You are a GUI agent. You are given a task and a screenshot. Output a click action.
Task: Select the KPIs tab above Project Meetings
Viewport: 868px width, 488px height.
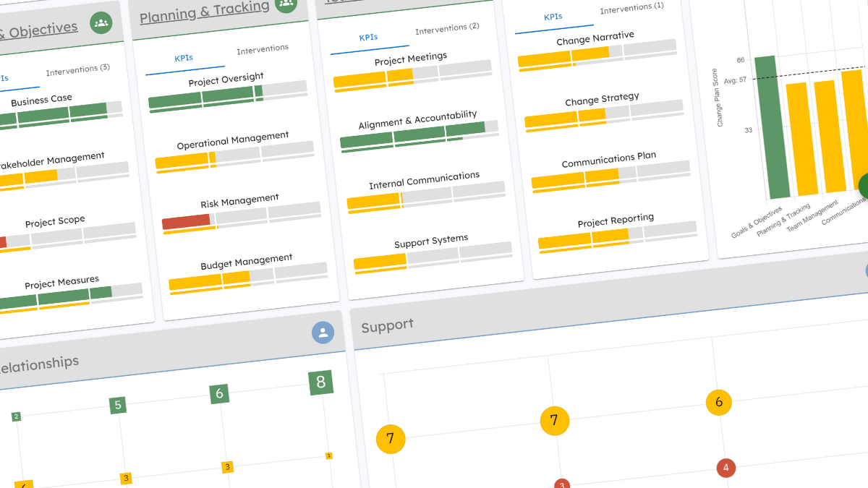point(368,38)
